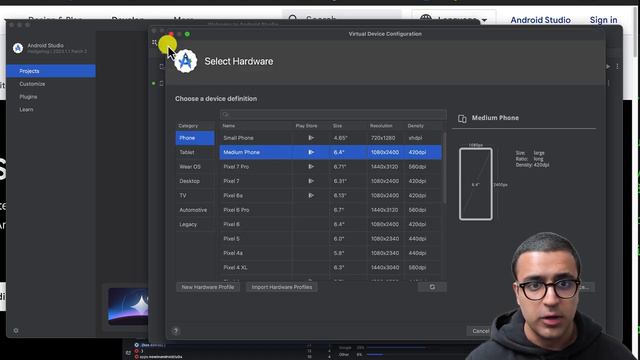640x360 pixels.
Task: Choose the Pixel 6 Pro device row
Action: click(x=331, y=210)
